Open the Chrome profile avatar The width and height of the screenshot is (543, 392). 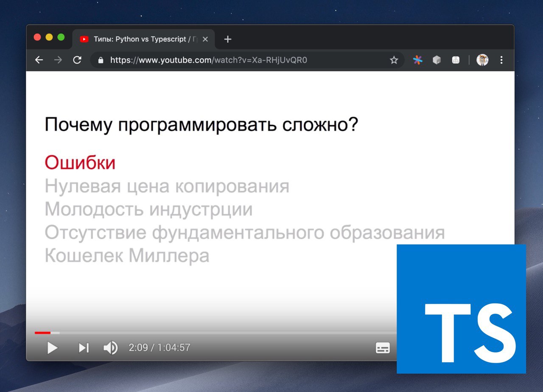click(482, 60)
